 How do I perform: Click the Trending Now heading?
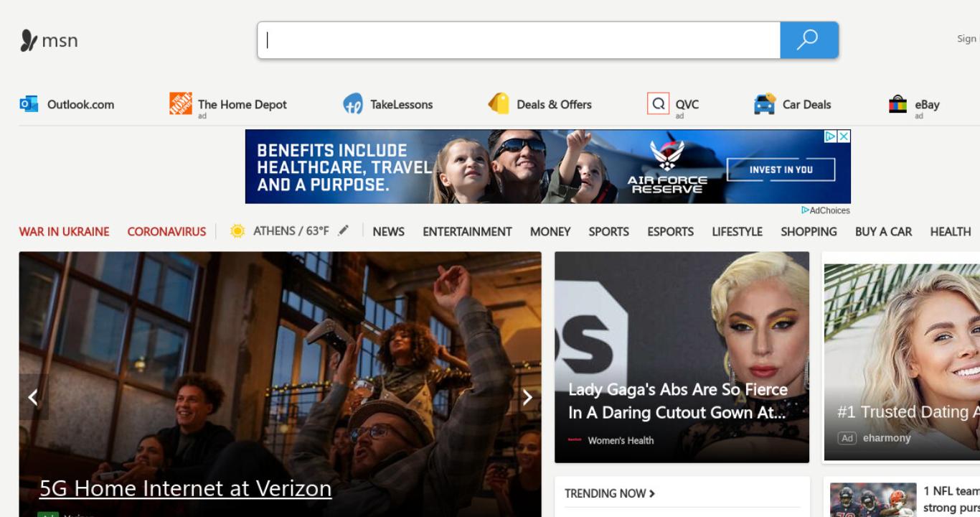[605, 493]
